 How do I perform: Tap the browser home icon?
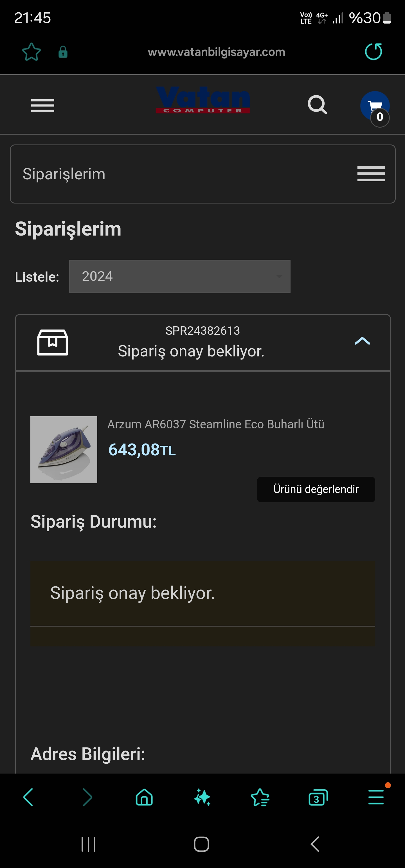tap(144, 797)
